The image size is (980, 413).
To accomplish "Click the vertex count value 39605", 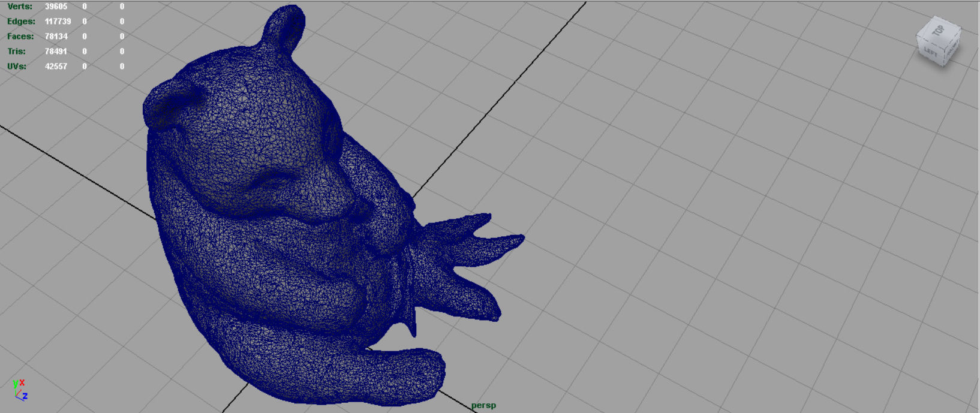I will [56, 6].
